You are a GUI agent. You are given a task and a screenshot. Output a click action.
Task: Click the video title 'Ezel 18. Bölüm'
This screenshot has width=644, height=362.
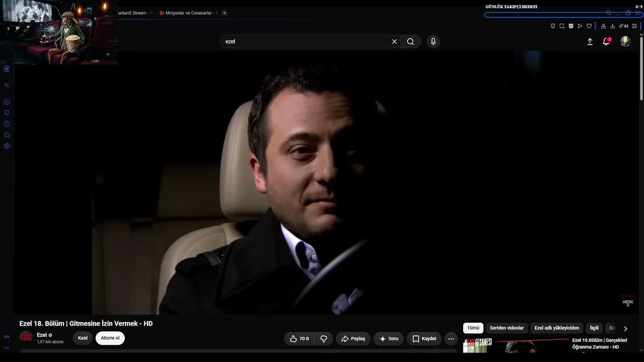point(86,324)
